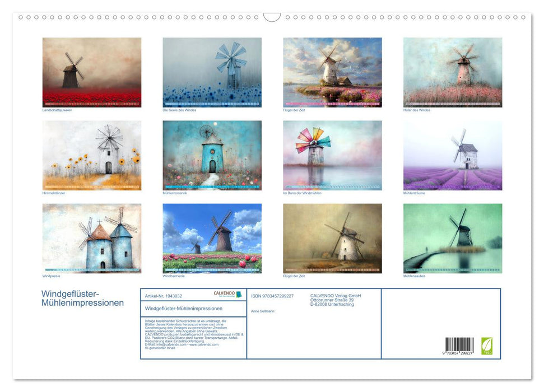The height and width of the screenshot is (392, 544).
Task: Click the Artikel-Nr. 1943032 text
Action: pos(163,296)
